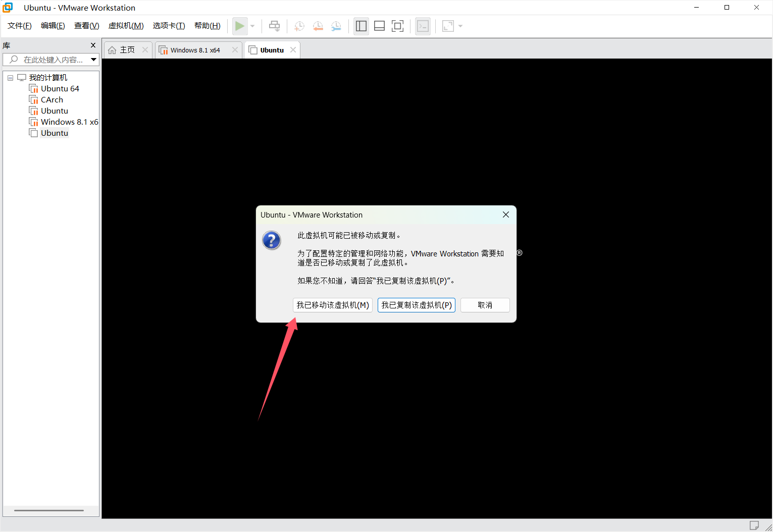Collapse the 我的计算机 tree node
Viewport: 773px width, 532px height.
pos(10,78)
